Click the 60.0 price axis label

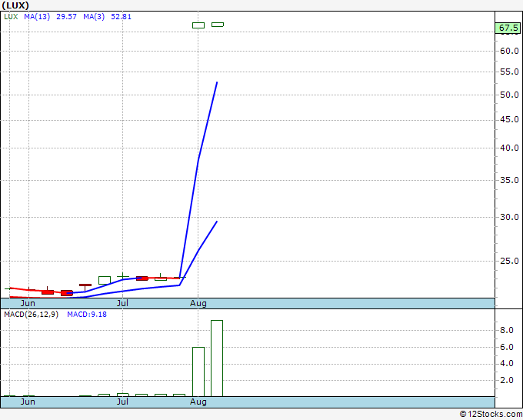509,51
